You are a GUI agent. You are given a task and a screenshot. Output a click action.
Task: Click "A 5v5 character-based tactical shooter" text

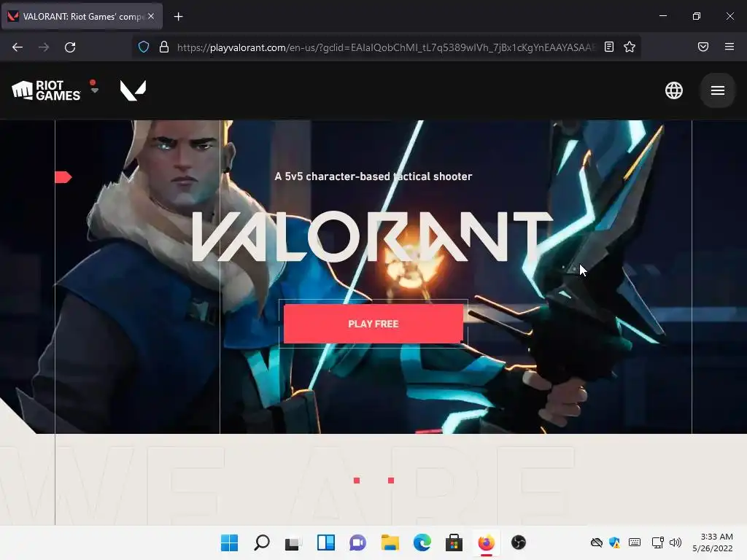point(373,176)
